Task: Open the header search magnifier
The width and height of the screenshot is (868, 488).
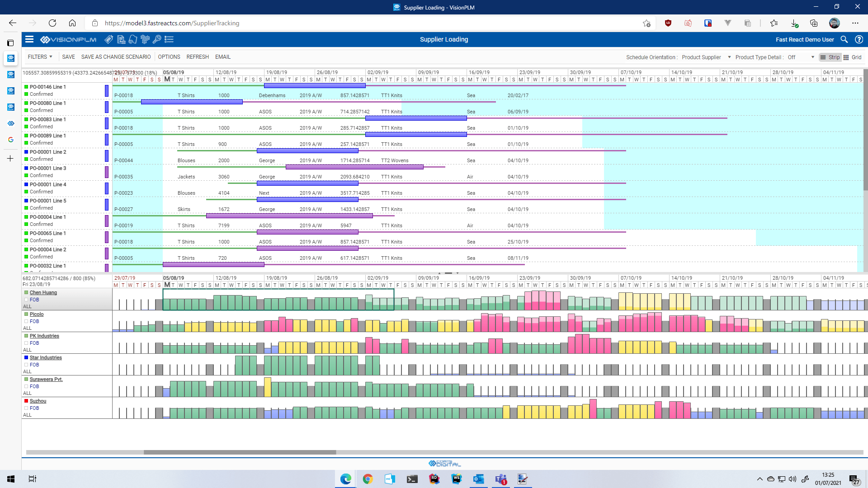Action: pos(844,39)
